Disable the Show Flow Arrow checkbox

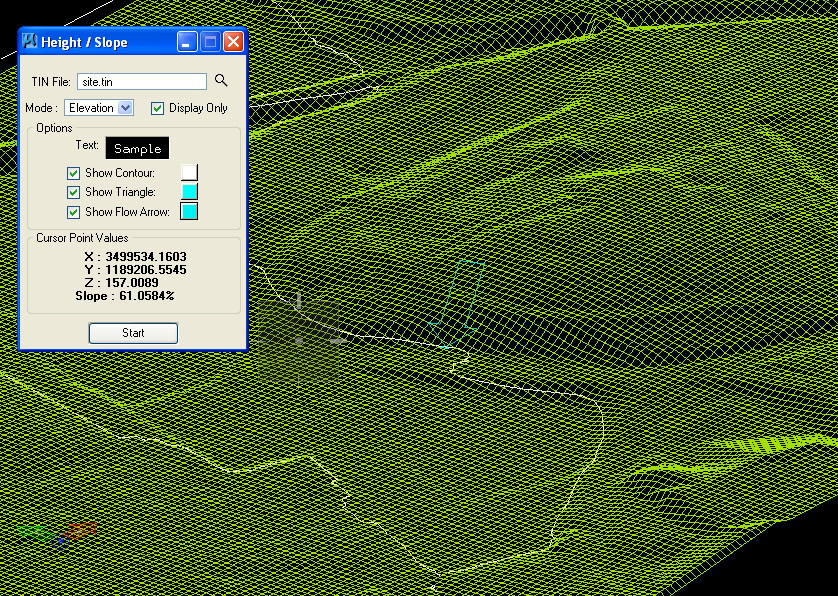tap(73, 212)
